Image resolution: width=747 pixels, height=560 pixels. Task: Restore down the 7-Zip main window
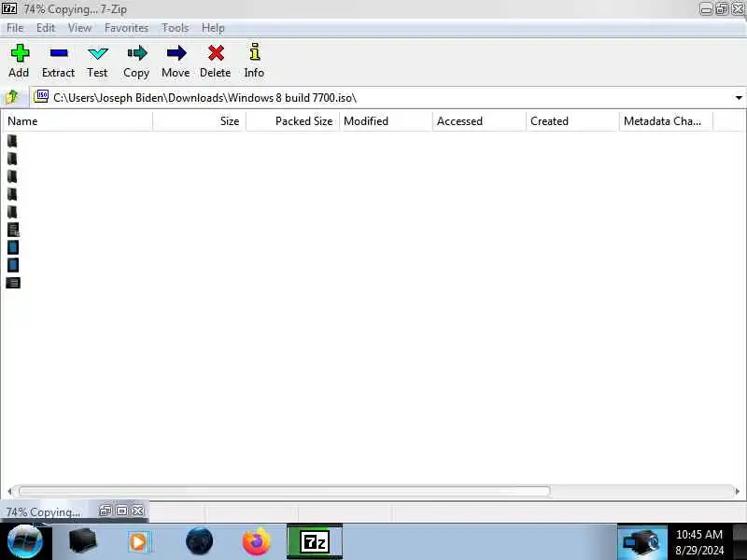coord(722,8)
